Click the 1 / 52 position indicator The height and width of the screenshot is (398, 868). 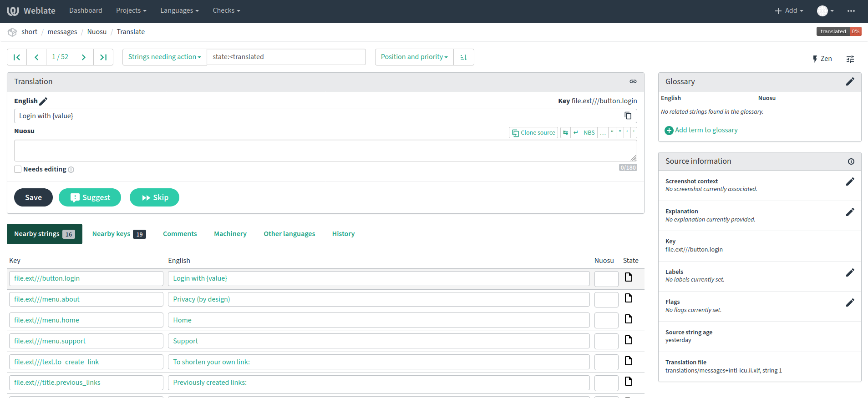coord(60,57)
